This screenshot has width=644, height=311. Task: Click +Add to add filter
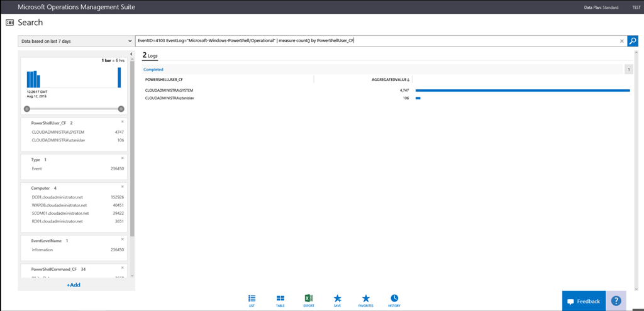click(74, 285)
